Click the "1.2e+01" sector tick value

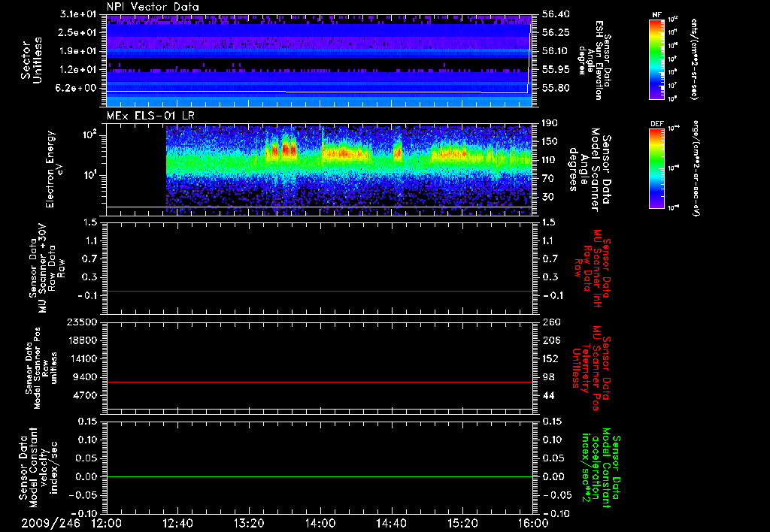pyautogui.click(x=77, y=70)
